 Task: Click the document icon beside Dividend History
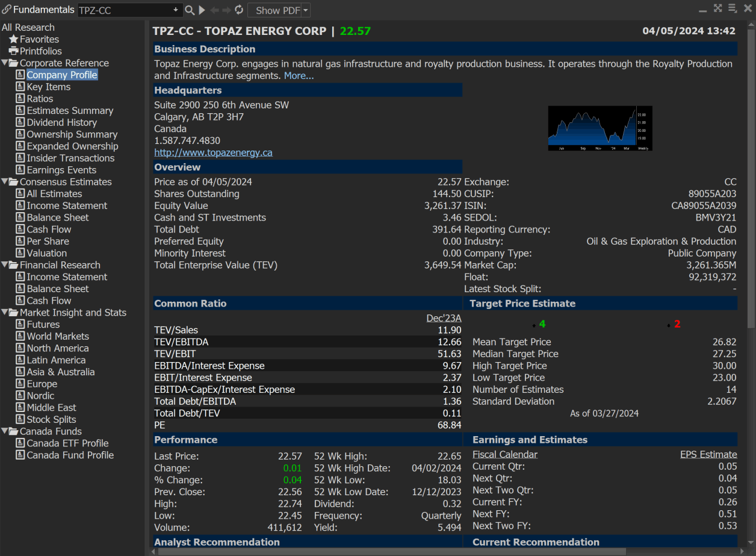20,122
